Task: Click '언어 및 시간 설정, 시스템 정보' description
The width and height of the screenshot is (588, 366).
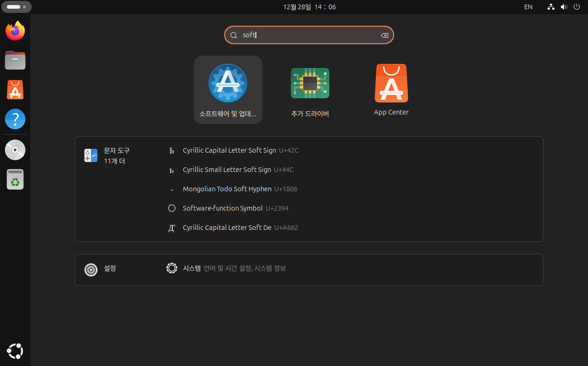Action: pos(245,268)
